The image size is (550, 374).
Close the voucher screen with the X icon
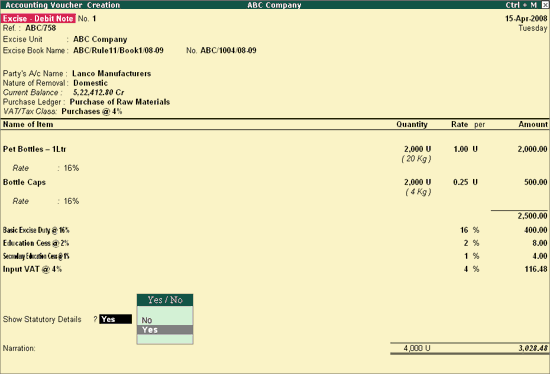(x=545, y=5)
